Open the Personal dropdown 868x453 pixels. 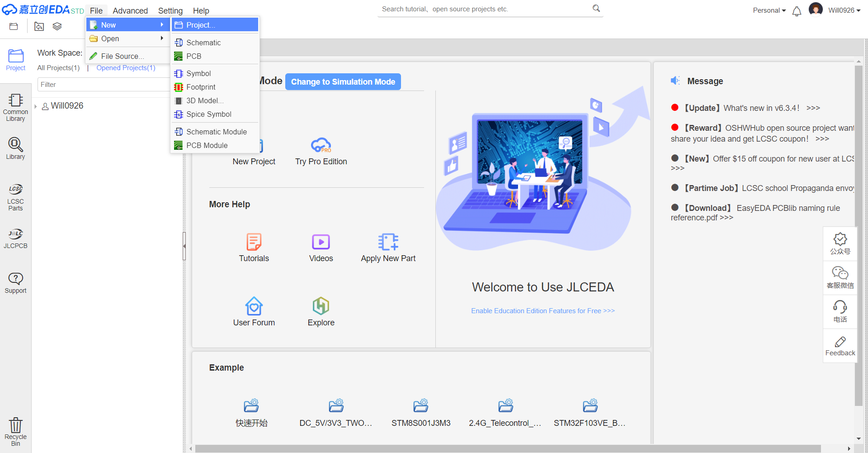pyautogui.click(x=769, y=10)
